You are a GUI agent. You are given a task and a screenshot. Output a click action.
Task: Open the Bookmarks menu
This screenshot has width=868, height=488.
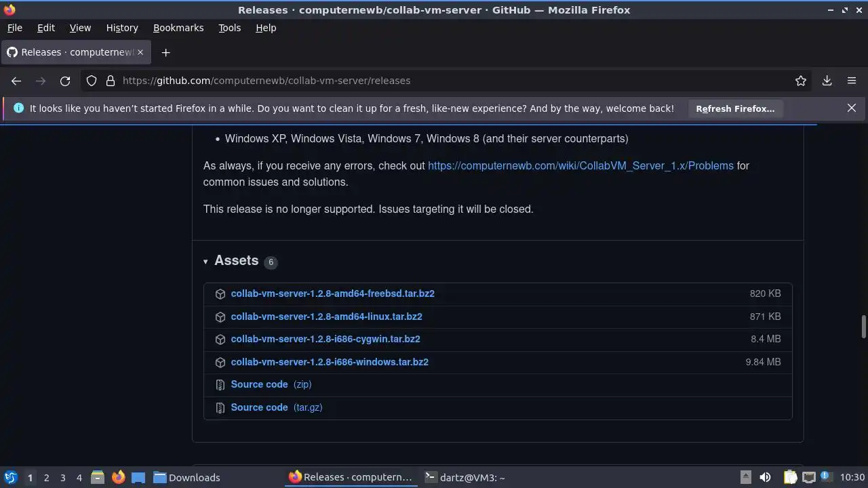pyautogui.click(x=178, y=28)
